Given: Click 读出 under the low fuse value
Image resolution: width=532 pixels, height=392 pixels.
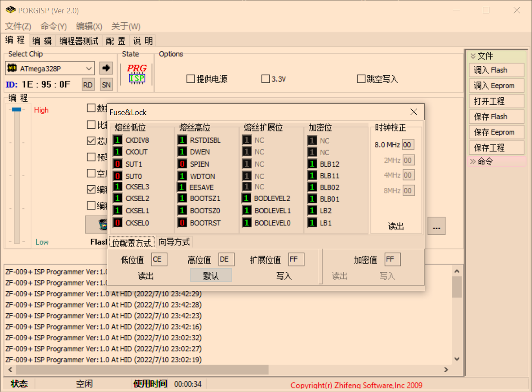Looking at the screenshot, I should [146, 276].
